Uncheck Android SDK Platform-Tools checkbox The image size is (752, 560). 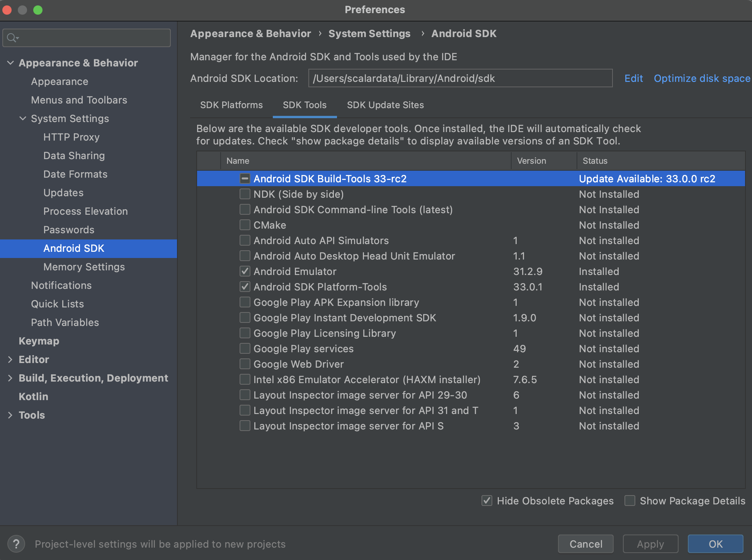point(245,287)
